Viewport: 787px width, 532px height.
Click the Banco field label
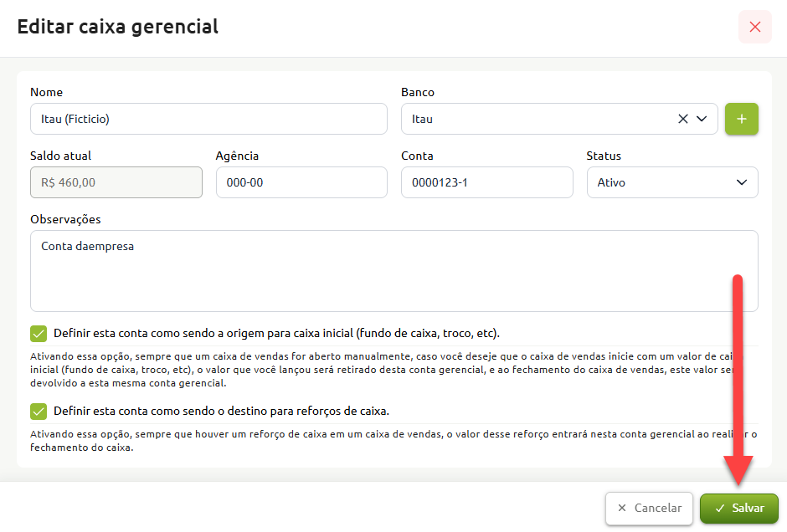click(418, 92)
